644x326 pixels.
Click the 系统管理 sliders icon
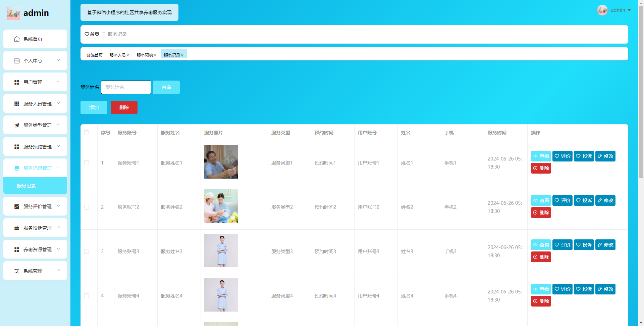(17, 271)
